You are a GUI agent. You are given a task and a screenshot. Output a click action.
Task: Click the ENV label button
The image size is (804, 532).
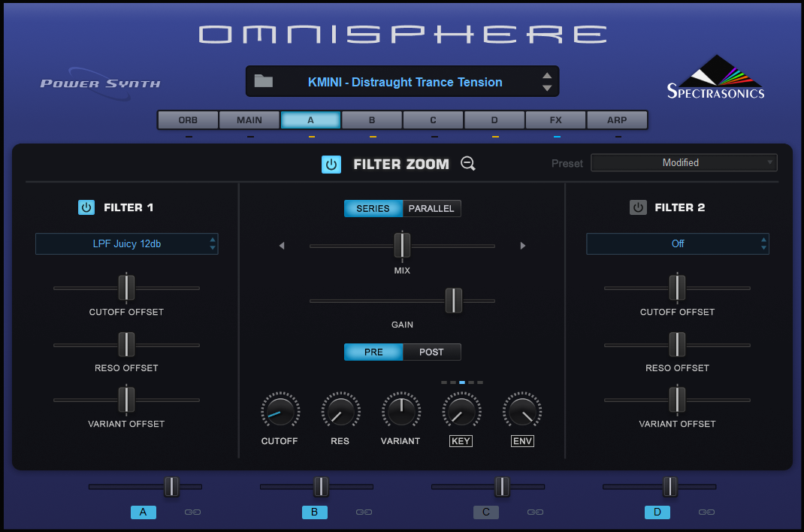click(522, 441)
